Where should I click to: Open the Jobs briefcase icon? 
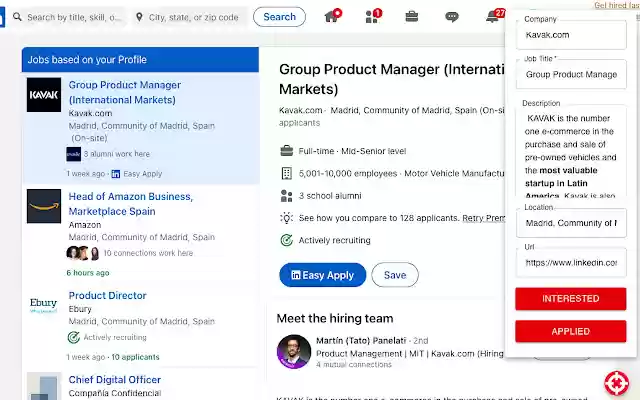[411, 16]
